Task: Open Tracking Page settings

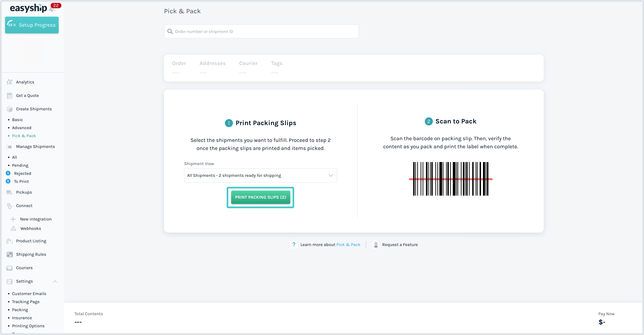Action: click(26, 302)
